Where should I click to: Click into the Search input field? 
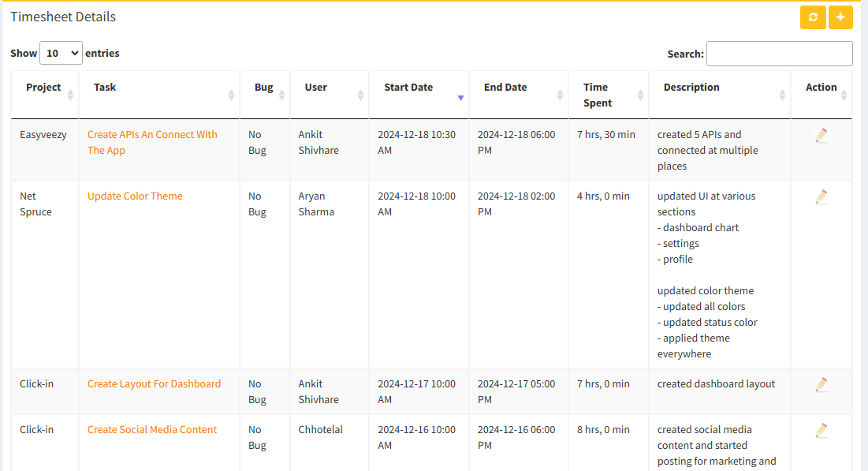pyautogui.click(x=779, y=54)
